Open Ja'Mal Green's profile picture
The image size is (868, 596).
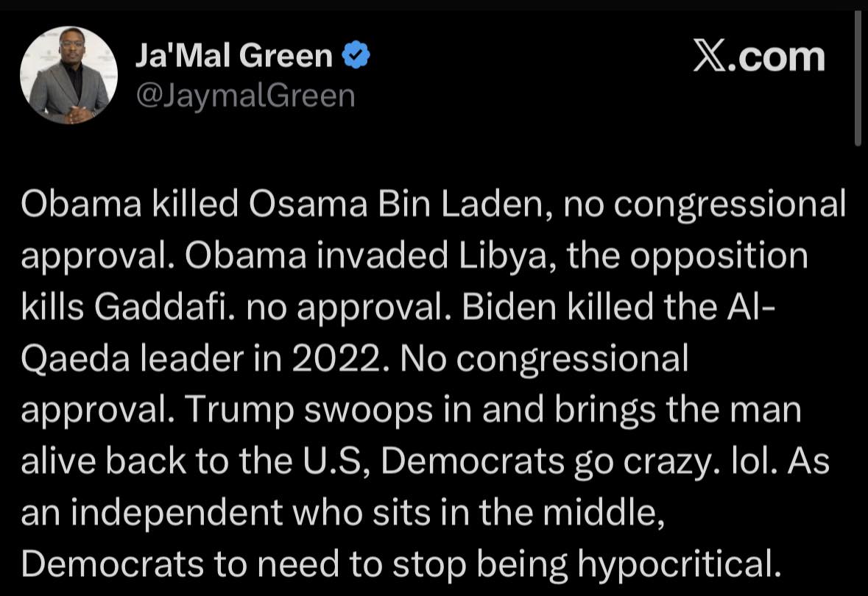69,76
